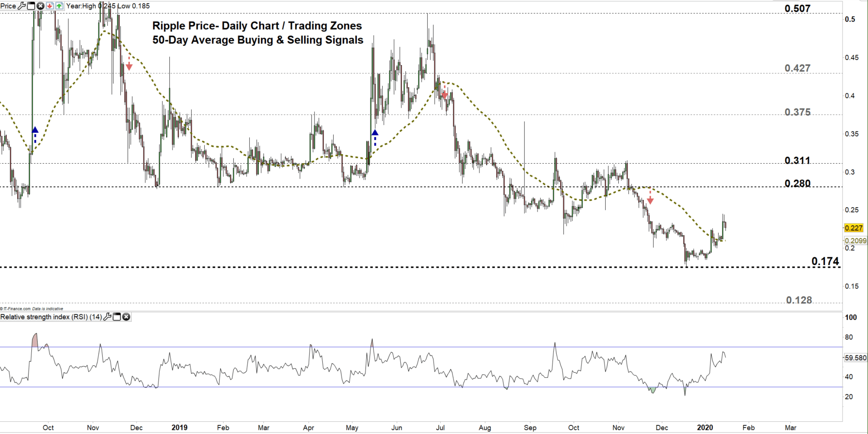
Task: Click the Year:High 0.245 Low 0.185 text
Action: [108, 6]
